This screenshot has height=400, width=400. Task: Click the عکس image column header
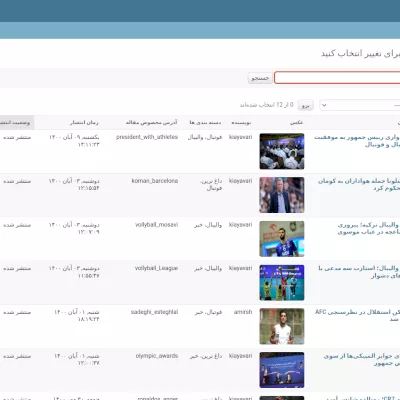(x=296, y=123)
